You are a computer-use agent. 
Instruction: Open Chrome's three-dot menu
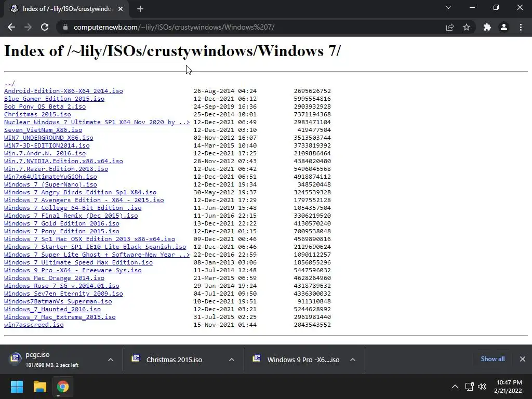(x=521, y=27)
